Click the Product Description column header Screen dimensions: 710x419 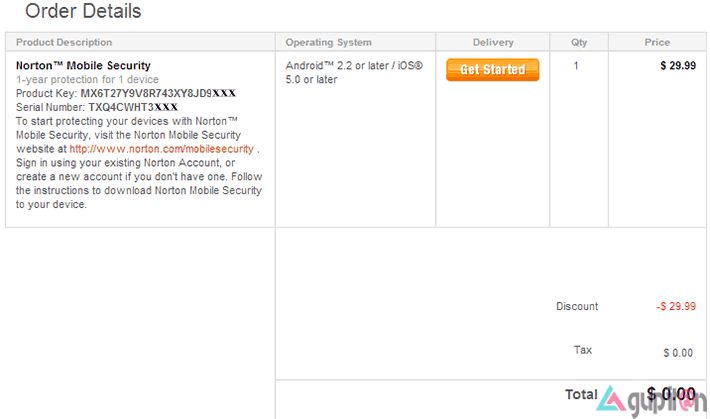tap(64, 42)
